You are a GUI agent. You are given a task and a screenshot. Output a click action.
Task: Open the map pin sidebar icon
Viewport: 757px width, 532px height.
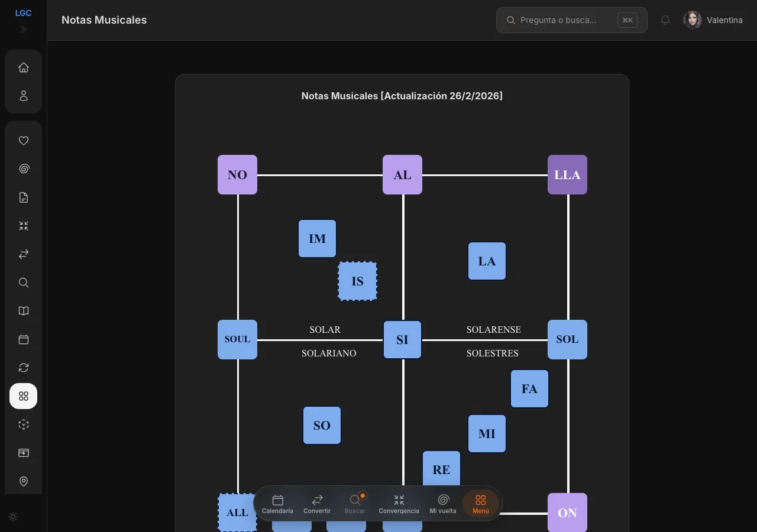(x=24, y=481)
